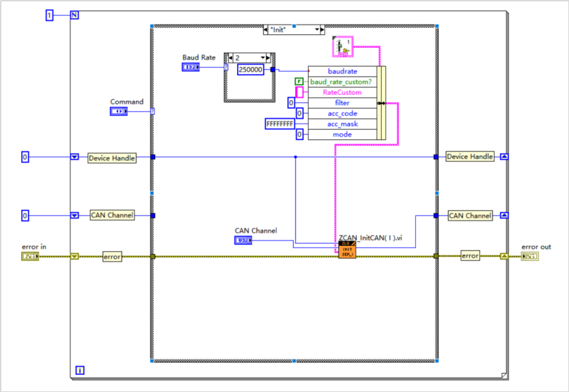The width and height of the screenshot is (569, 392).
Task: Click the Init case selector question-mark terminal
Action: coord(153,111)
